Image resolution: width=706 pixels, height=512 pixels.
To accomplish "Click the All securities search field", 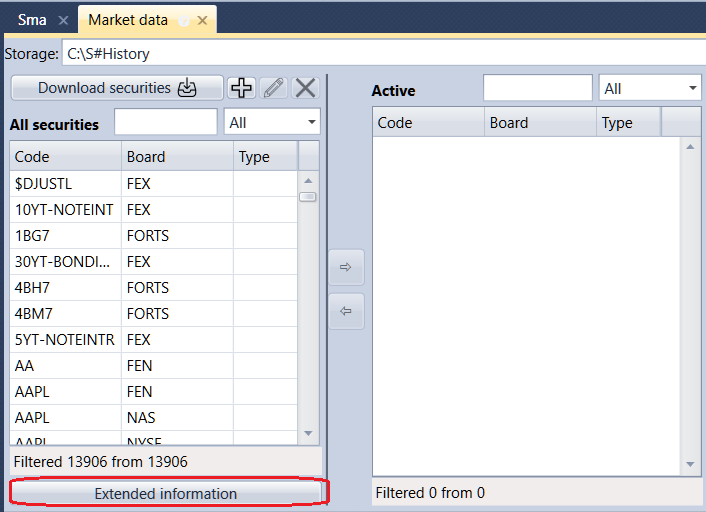I will click(166, 122).
